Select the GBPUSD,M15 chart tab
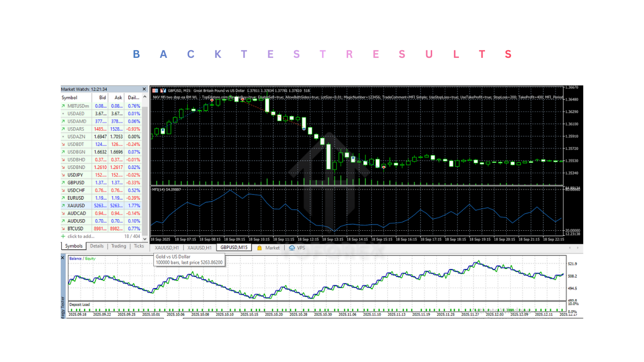644x362 pixels. (233, 248)
